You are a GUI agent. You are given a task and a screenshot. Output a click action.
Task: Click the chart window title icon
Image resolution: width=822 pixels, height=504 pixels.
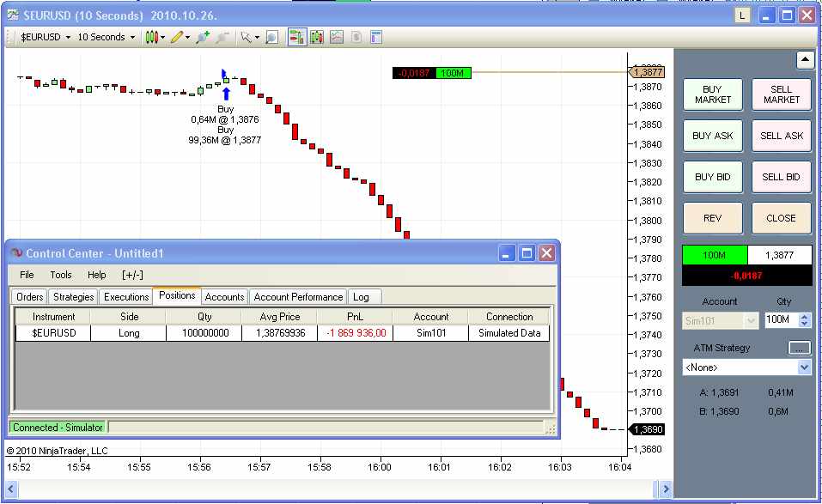13,15
